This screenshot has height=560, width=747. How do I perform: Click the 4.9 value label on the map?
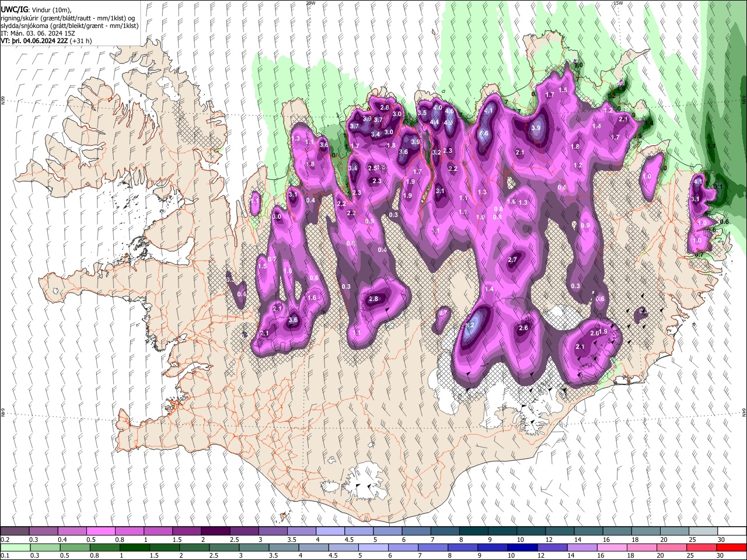pyautogui.click(x=448, y=123)
